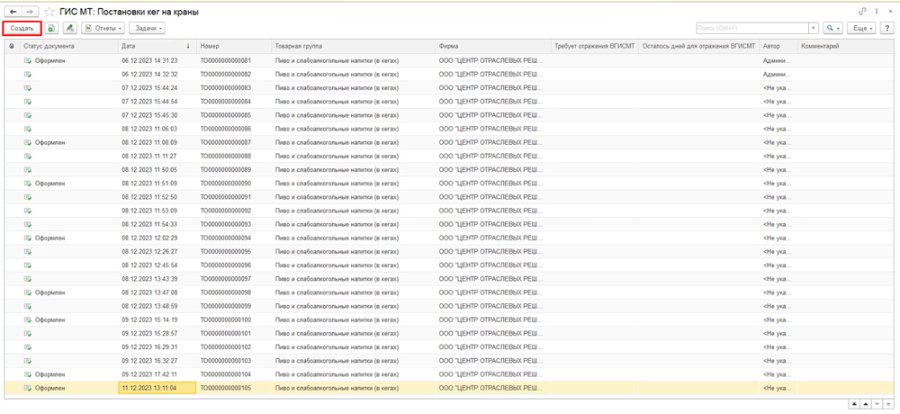This screenshot has height=414, width=900.
Task: Click the status icon in row TO0000000000096
Action: [28, 265]
